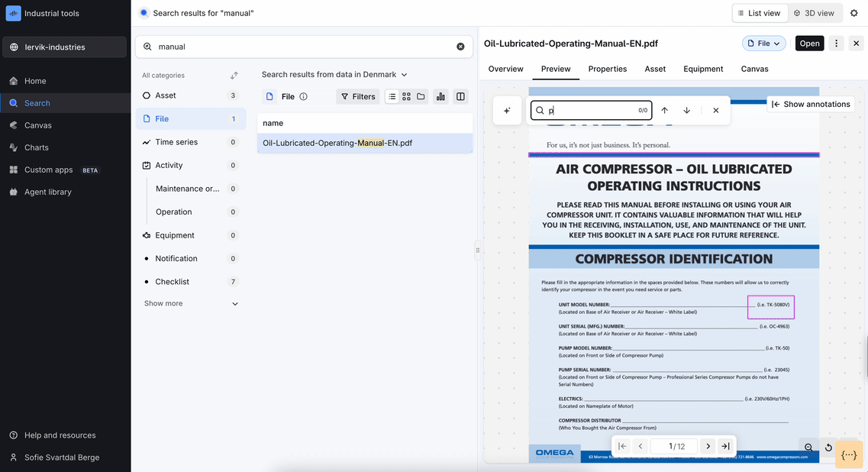The image size is (868, 472).
Task: Expand data location Denmark dropdown
Action: coord(334,74)
